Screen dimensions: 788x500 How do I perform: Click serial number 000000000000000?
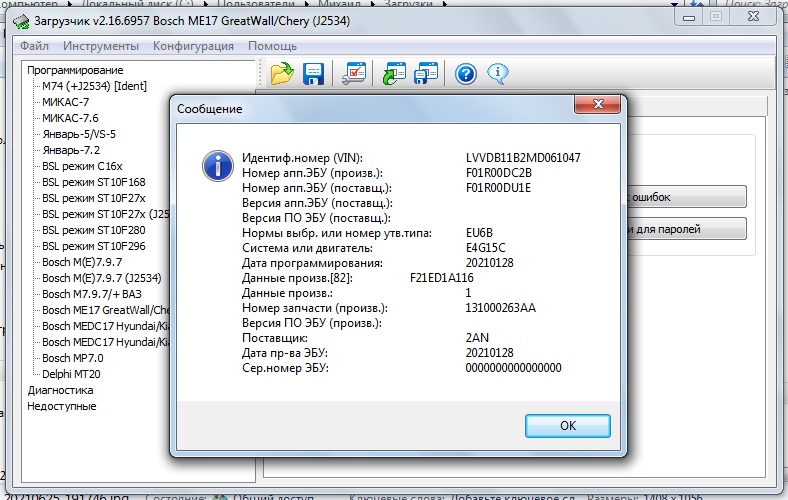513,368
